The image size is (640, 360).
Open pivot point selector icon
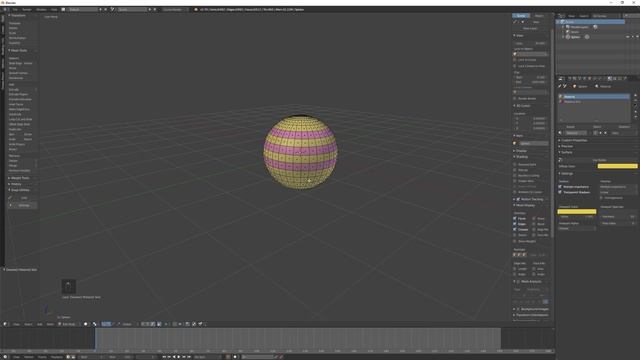pos(94,324)
